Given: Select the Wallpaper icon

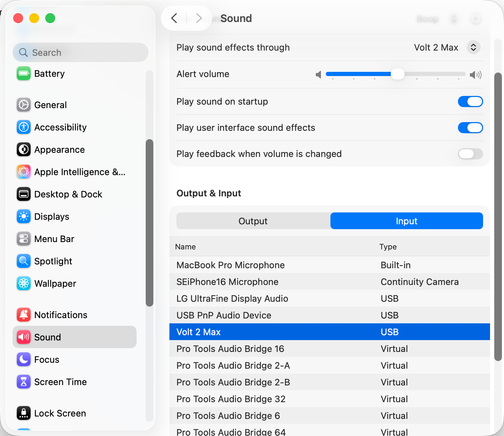Looking at the screenshot, I should pyautogui.click(x=24, y=284).
